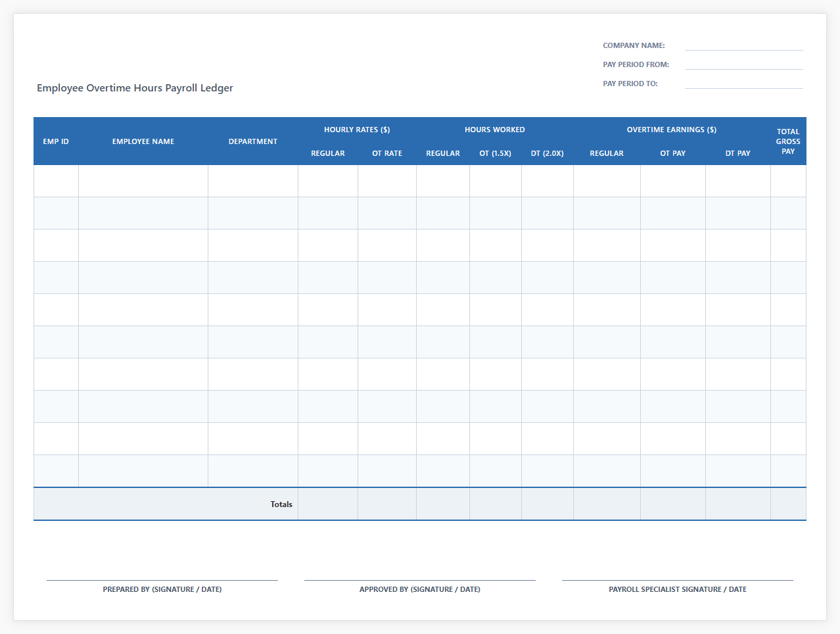This screenshot has width=840, height=634.
Task: Click 'APPROVED BY (SIGNATURE / DATE)' label
Action: pyautogui.click(x=420, y=589)
